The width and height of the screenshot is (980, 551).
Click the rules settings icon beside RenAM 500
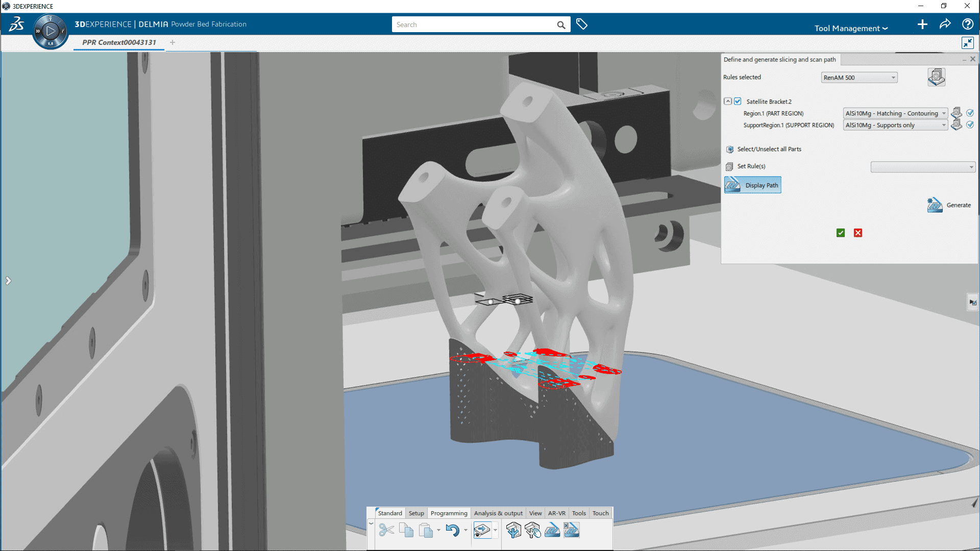click(x=936, y=77)
